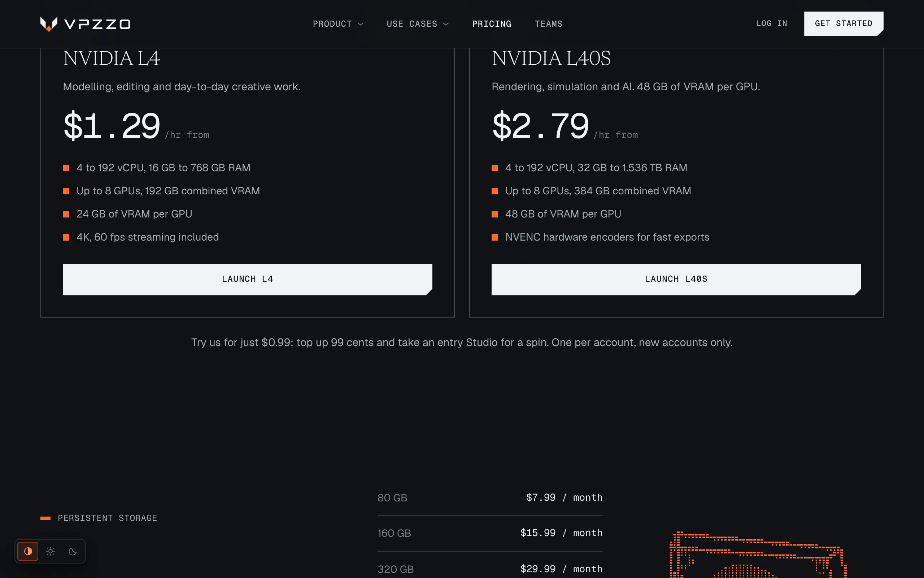Click the 320 GB storage row label

point(396,569)
